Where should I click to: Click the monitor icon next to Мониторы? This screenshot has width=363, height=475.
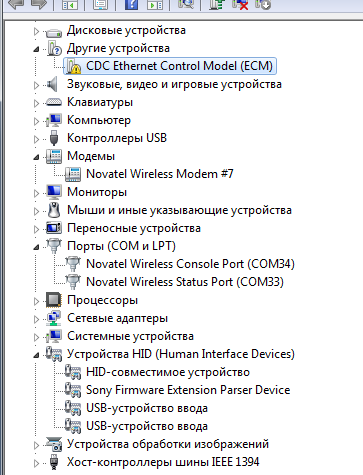[x=54, y=192]
